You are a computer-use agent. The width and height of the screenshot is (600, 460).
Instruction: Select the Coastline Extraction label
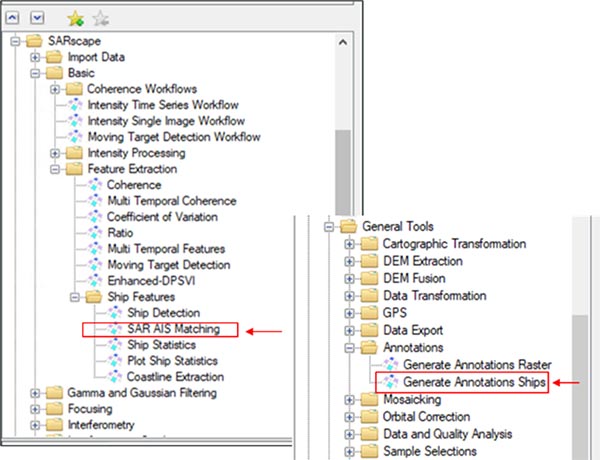[175, 377]
